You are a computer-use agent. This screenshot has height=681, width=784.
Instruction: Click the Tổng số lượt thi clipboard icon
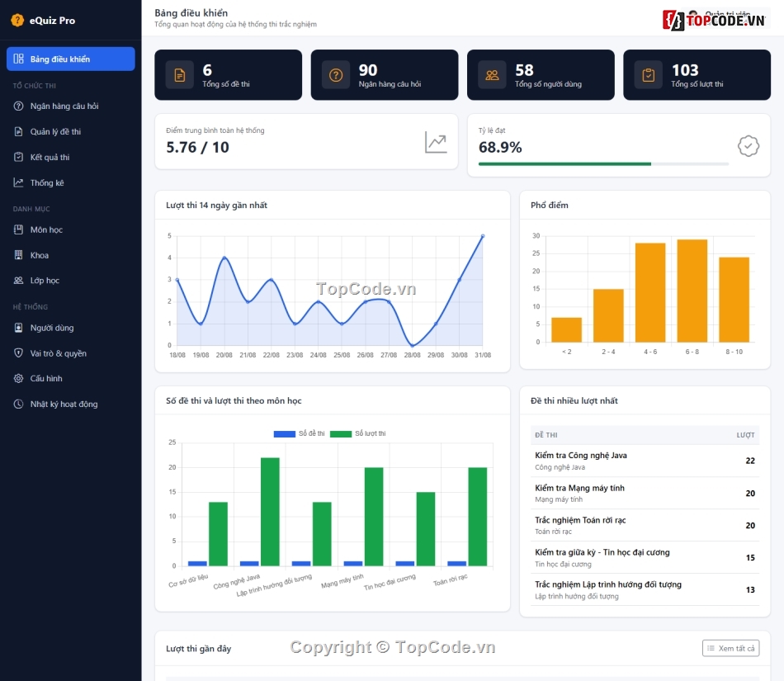[649, 75]
